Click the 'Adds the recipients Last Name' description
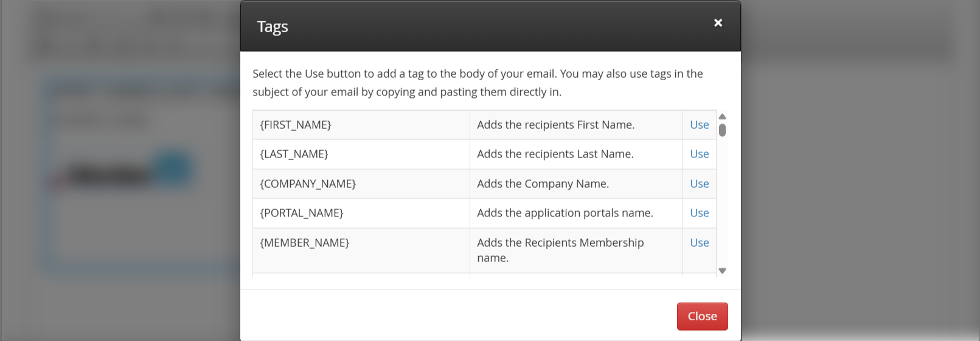The image size is (980, 341). (x=555, y=154)
